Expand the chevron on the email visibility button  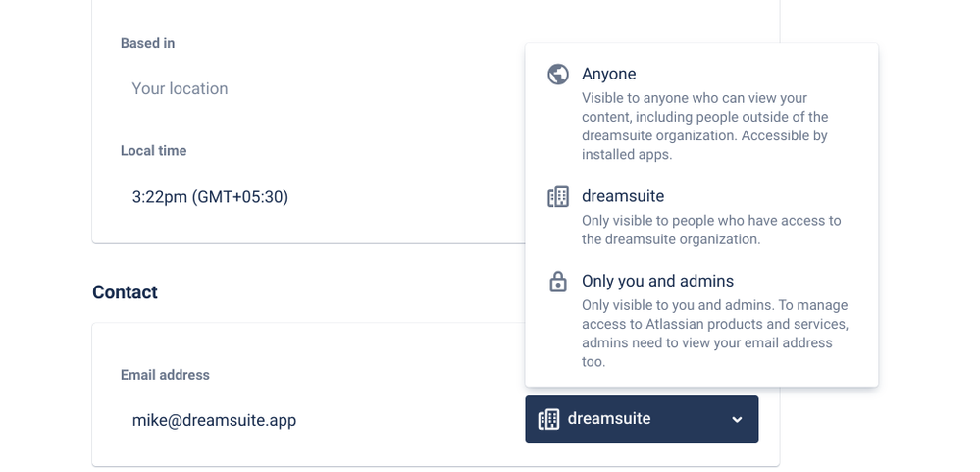click(737, 420)
